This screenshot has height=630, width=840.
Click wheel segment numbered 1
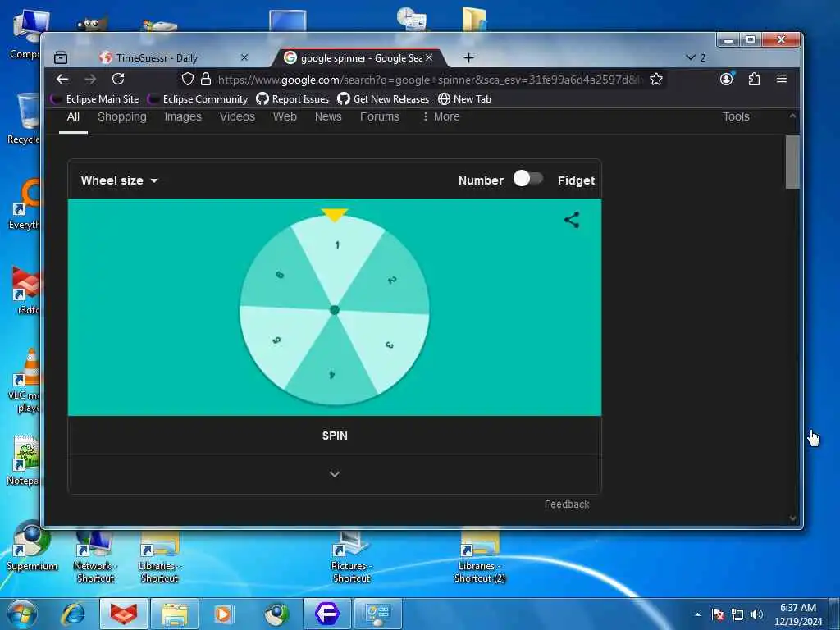(337, 252)
